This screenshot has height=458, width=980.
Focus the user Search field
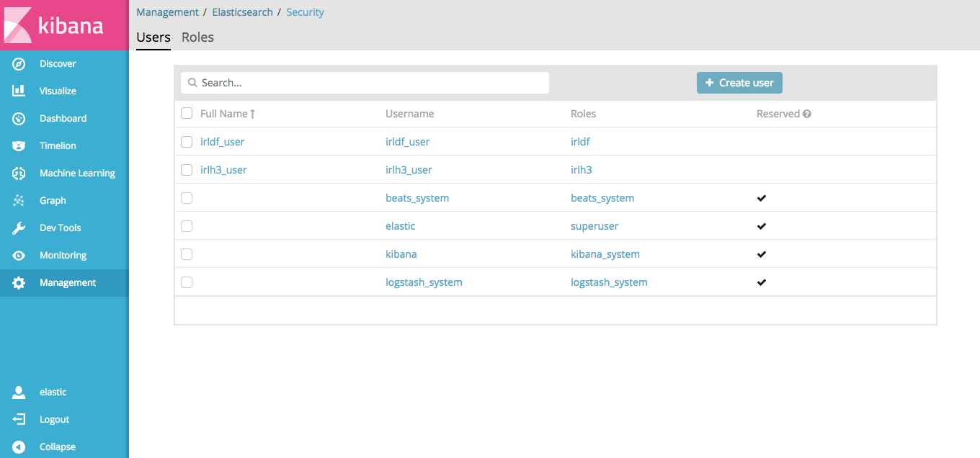365,83
